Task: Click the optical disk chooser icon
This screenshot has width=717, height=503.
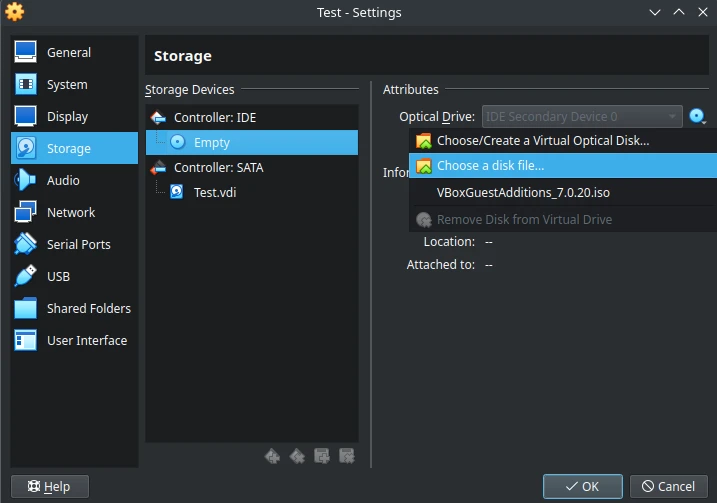Action: click(x=697, y=117)
